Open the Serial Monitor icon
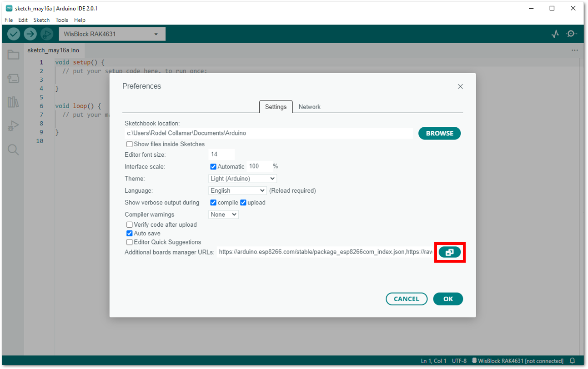 pyautogui.click(x=572, y=34)
